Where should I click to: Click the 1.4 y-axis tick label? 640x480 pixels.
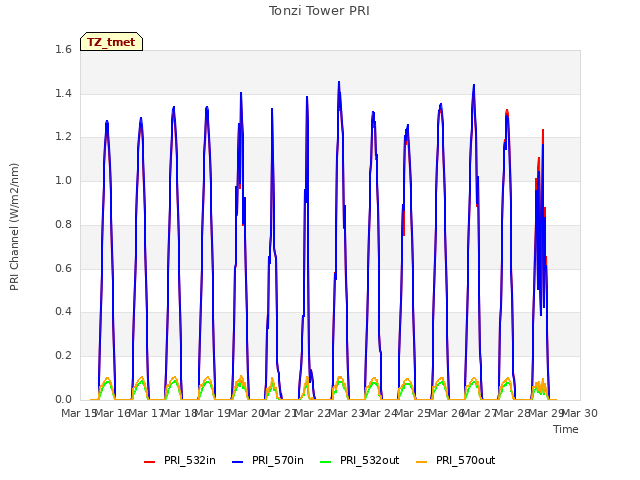tap(63, 93)
